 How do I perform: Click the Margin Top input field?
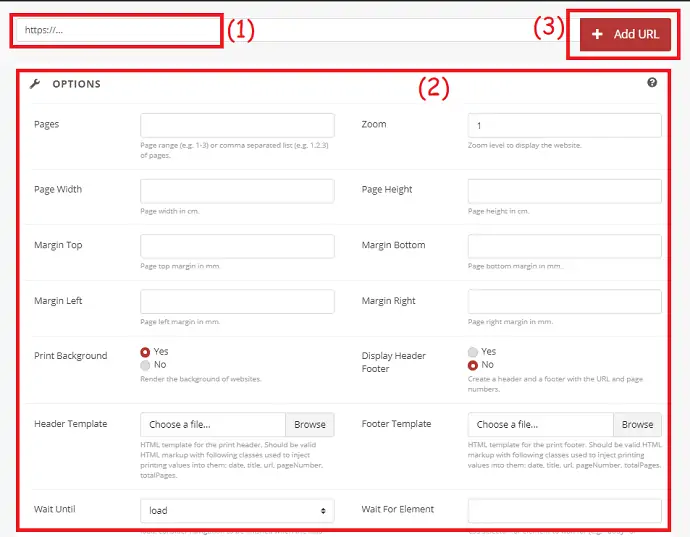tap(237, 246)
